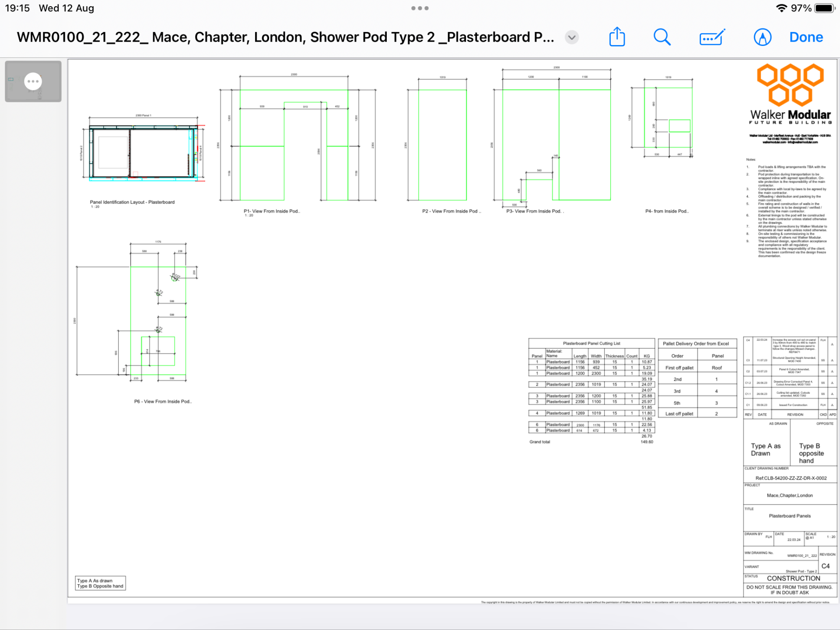The width and height of the screenshot is (840, 630).
Task: Tap 'Last off pallet' row label
Action: coord(679,414)
